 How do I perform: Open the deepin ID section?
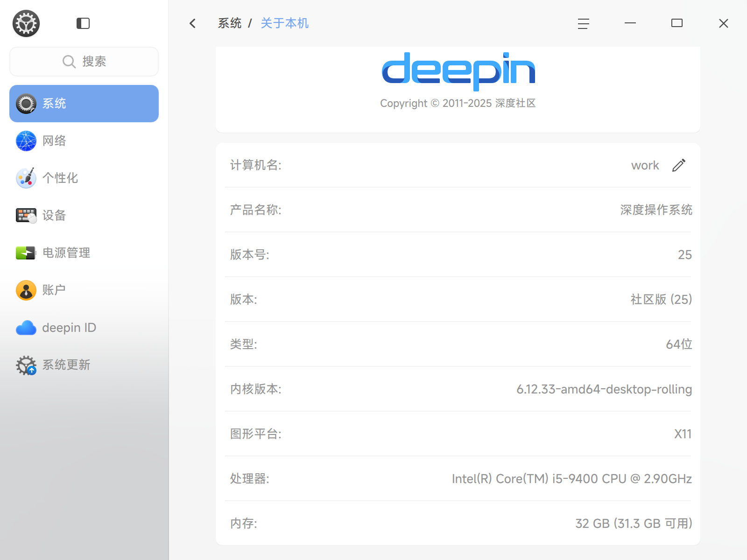84,328
